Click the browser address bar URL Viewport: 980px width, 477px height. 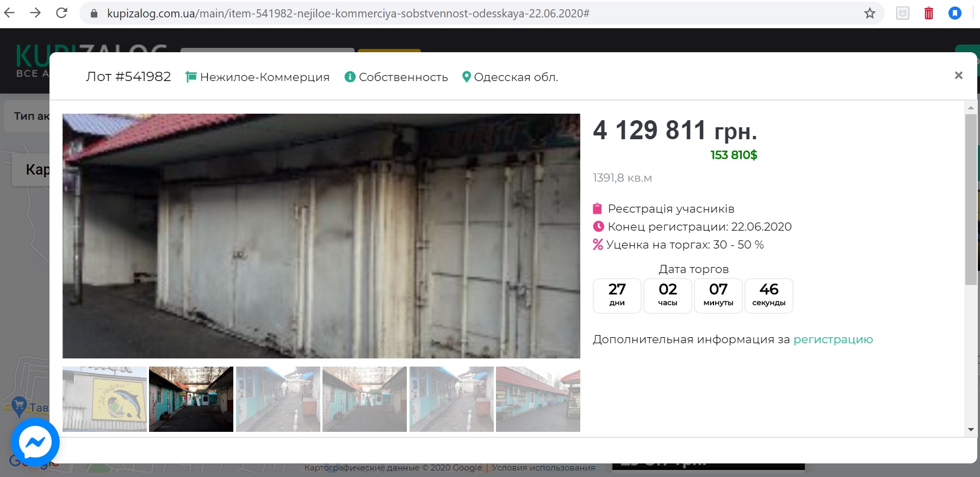[x=348, y=13]
